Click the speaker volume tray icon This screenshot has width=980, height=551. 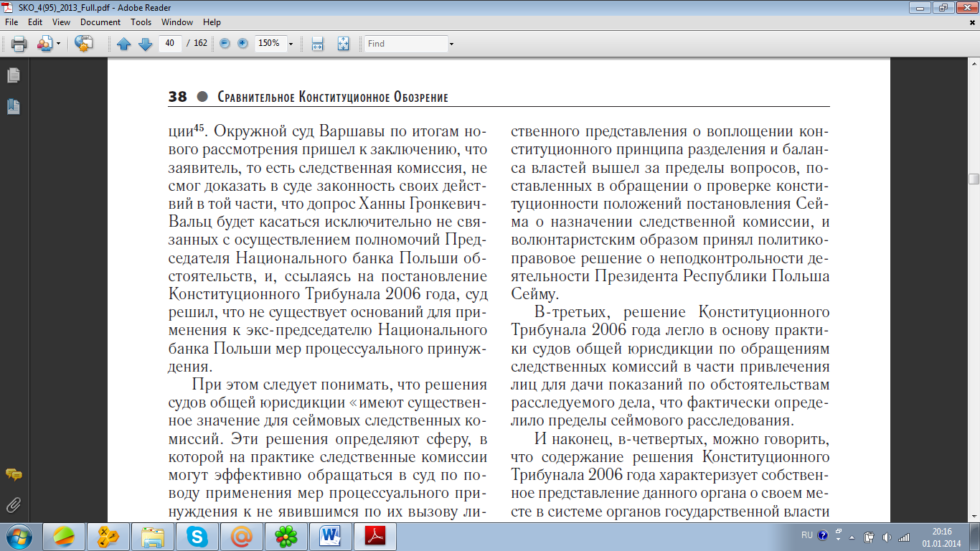pyautogui.click(x=887, y=536)
